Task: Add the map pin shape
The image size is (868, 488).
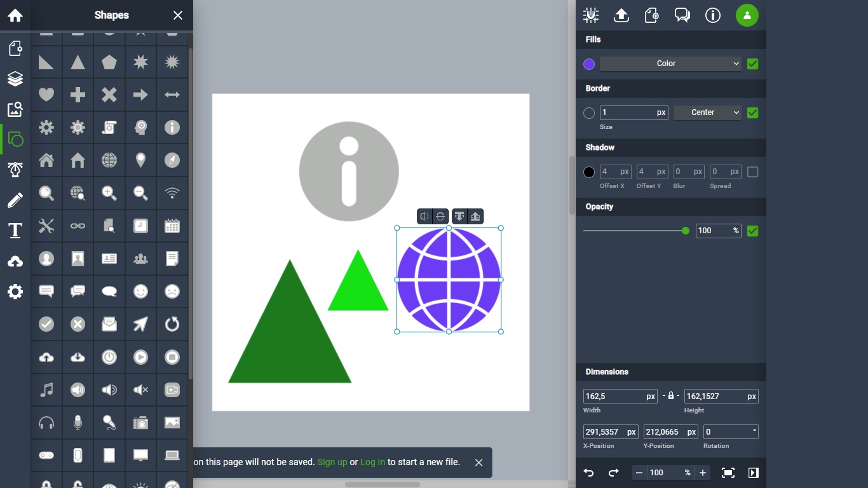Action: tap(140, 160)
